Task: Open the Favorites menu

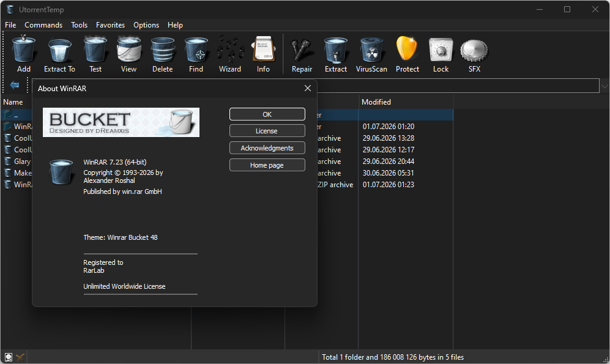Action: point(111,25)
